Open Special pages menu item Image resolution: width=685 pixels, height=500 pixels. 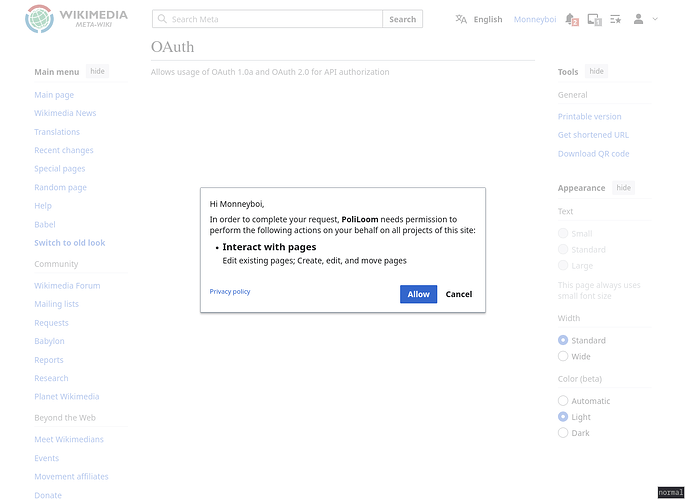62,169
